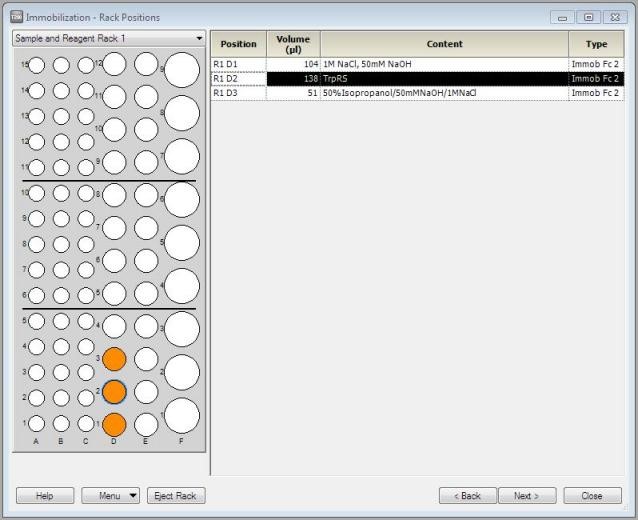Select small well A15 in rack
The image size is (638, 520).
37,65
